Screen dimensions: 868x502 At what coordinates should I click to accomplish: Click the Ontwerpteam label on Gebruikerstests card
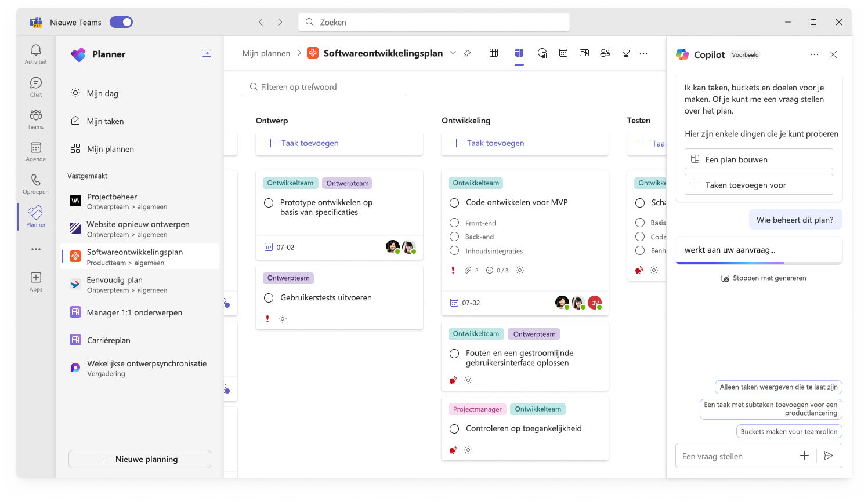[x=288, y=278]
